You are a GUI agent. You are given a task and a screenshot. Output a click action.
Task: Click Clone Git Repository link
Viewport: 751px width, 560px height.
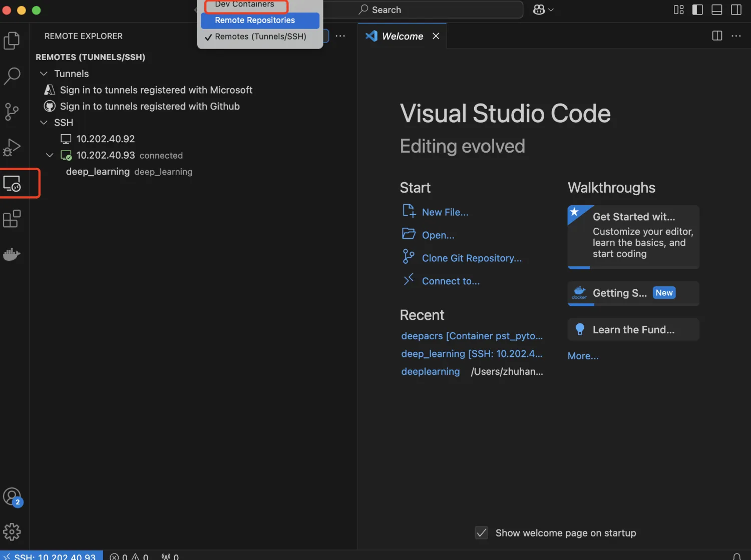(x=472, y=258)
